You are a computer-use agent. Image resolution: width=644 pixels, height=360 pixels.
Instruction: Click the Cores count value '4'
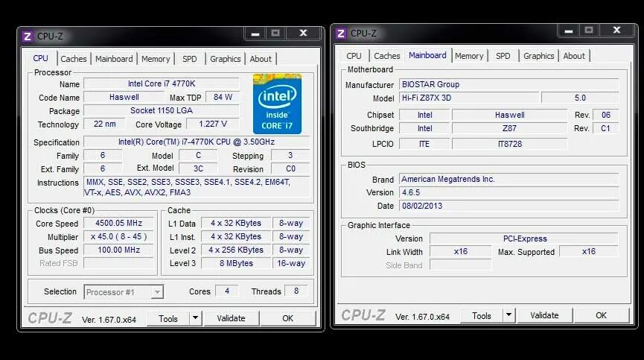[227, 291]
